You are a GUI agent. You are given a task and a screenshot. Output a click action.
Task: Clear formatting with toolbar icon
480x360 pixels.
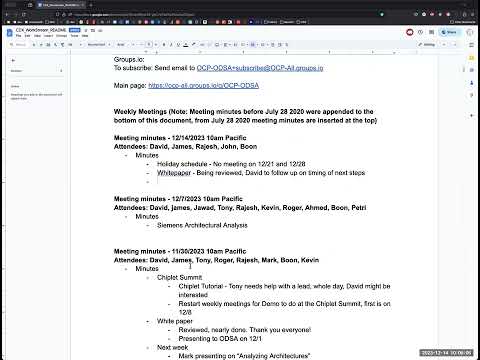coord(287,44)
